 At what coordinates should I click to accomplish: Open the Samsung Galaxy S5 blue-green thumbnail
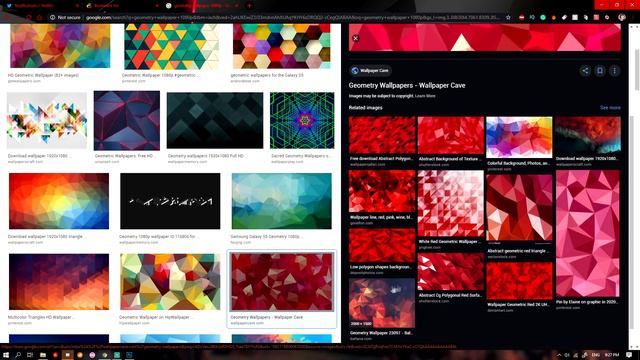click(282, 201)
